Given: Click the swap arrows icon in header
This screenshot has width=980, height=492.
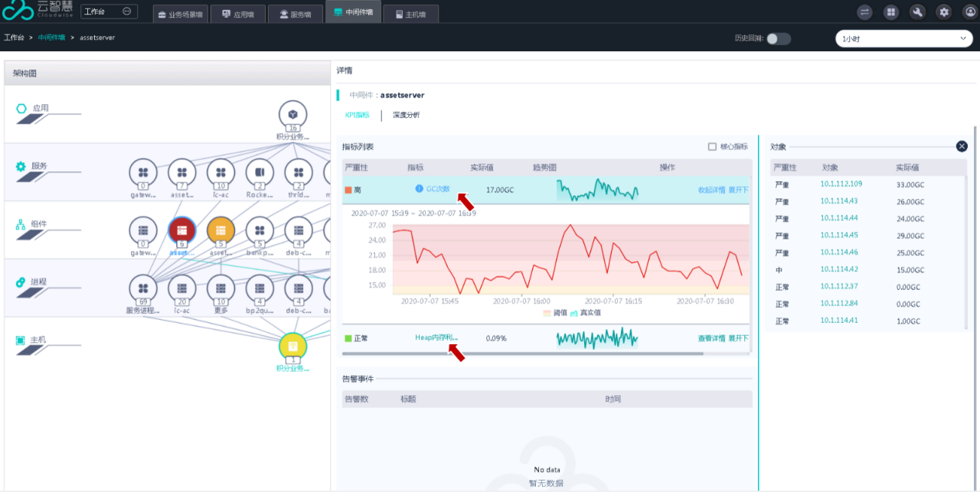Looking at the screenshot, I should point(865,12).
